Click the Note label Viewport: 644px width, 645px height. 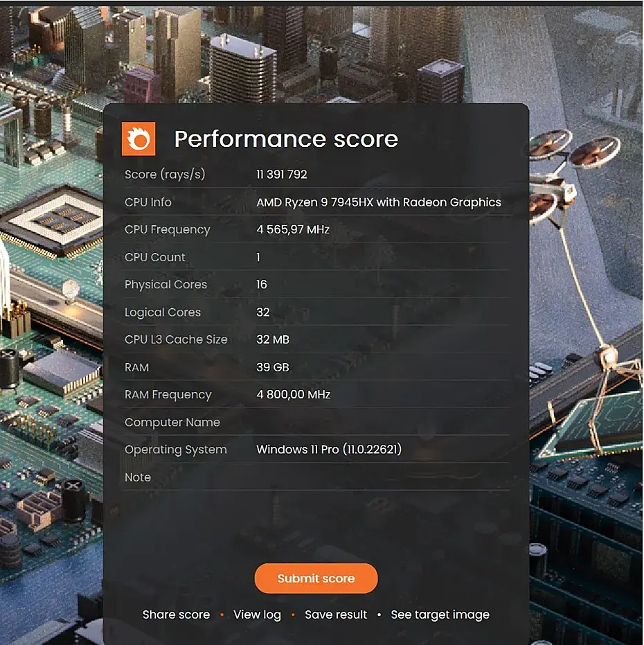point(138,477)
